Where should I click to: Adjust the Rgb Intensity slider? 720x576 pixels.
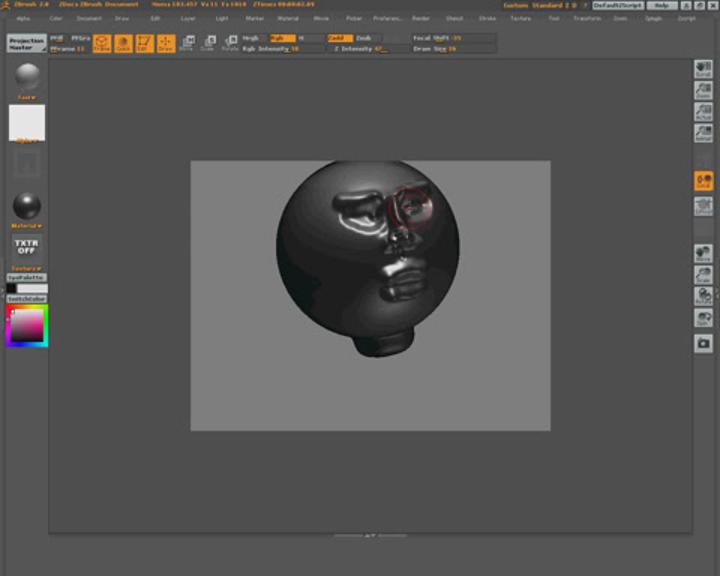(283, 49)
